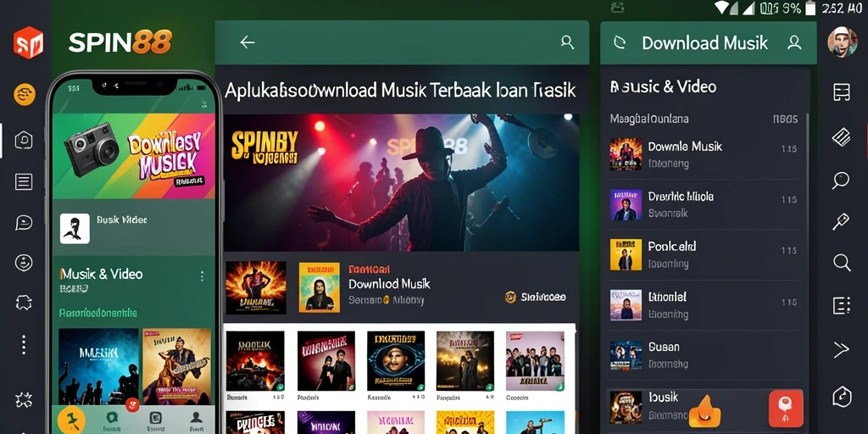
Task: Open the blue circular face cover in grid
Action: tap(396, 361)
